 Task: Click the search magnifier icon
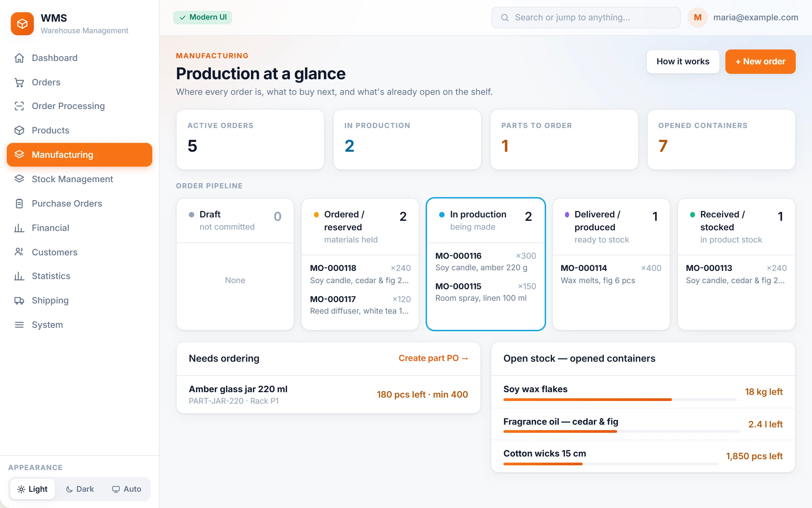point(505,18)
